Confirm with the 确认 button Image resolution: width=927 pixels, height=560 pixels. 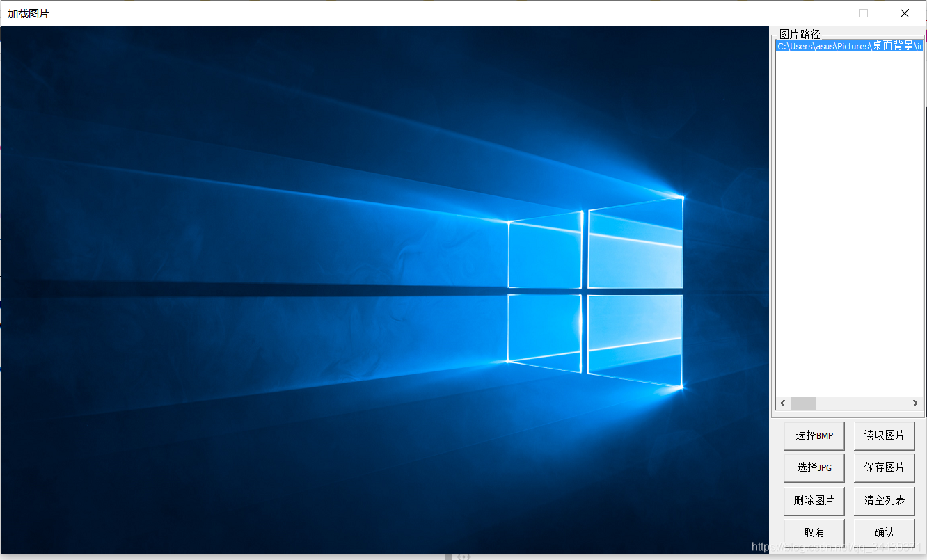885,532
